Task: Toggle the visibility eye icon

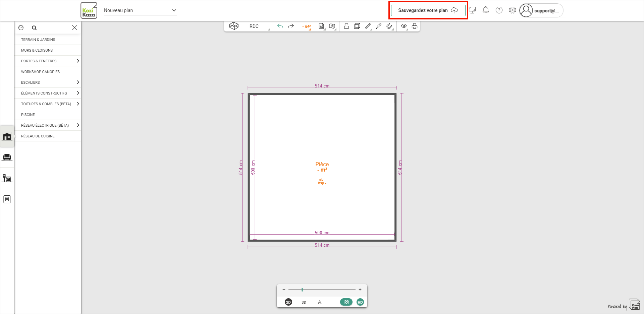Action: 404,26
